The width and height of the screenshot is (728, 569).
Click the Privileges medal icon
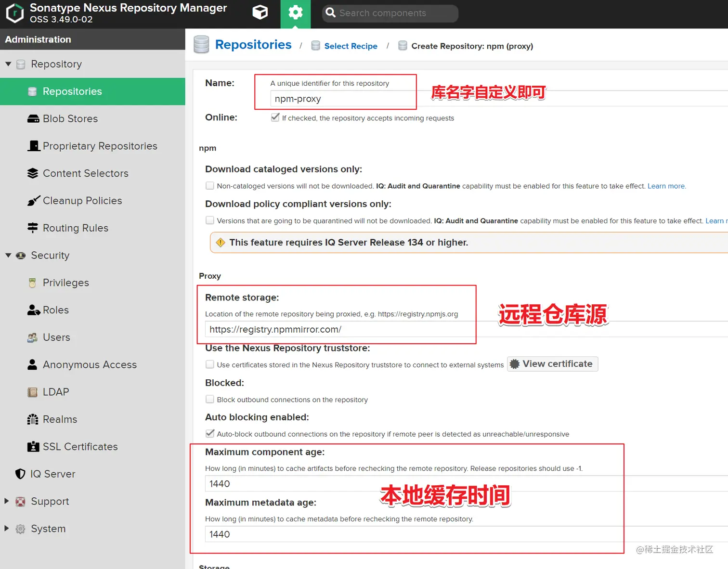32,283
